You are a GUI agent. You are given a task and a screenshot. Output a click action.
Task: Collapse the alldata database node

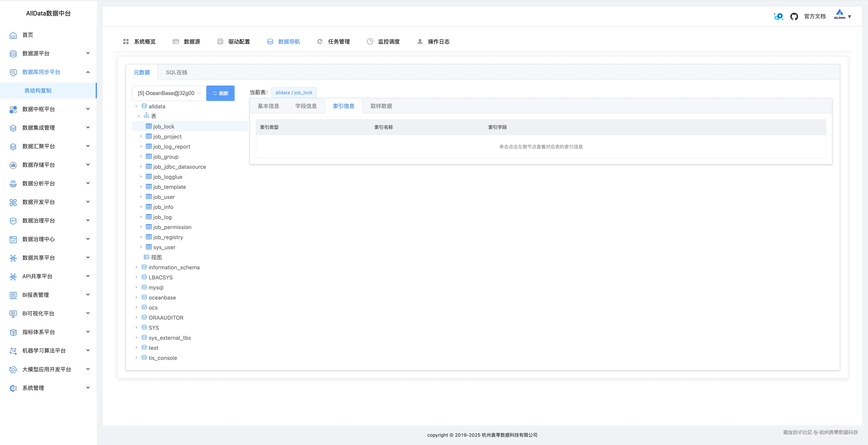136,106
